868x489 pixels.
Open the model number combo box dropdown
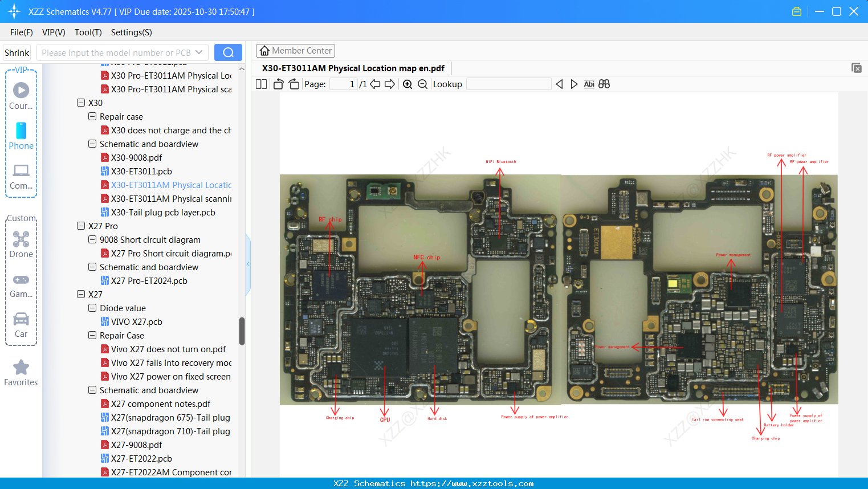pos(200,52)
